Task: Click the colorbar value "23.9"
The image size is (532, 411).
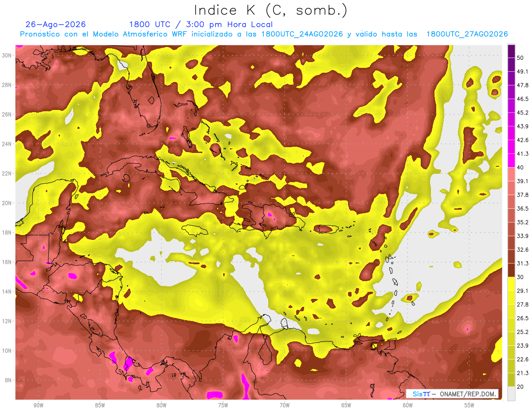Action: [x=523, y=346]
